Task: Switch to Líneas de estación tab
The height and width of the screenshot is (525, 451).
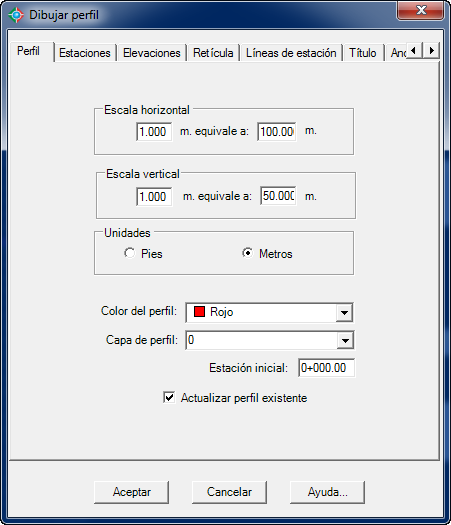Action: coord(291,53)
